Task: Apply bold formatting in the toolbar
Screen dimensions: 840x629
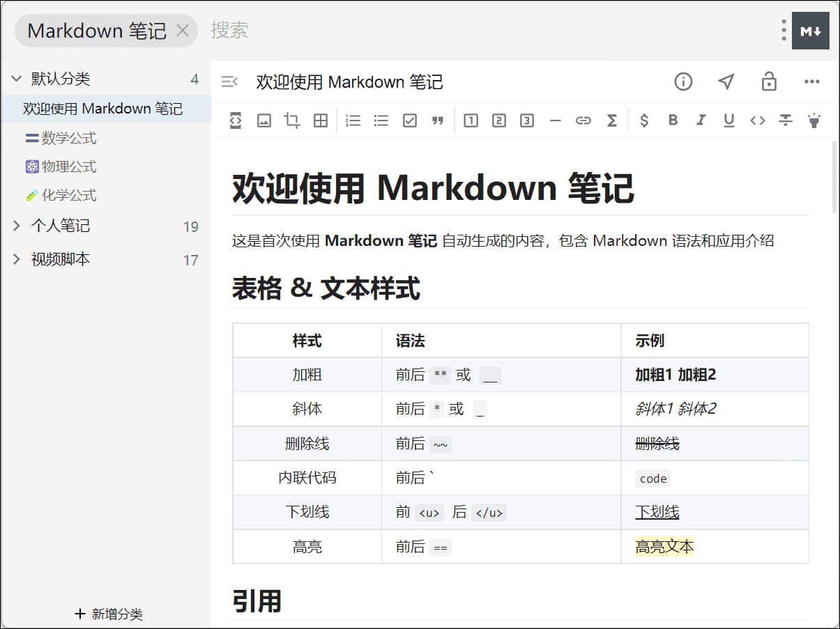Action: (x=673, y=121)
